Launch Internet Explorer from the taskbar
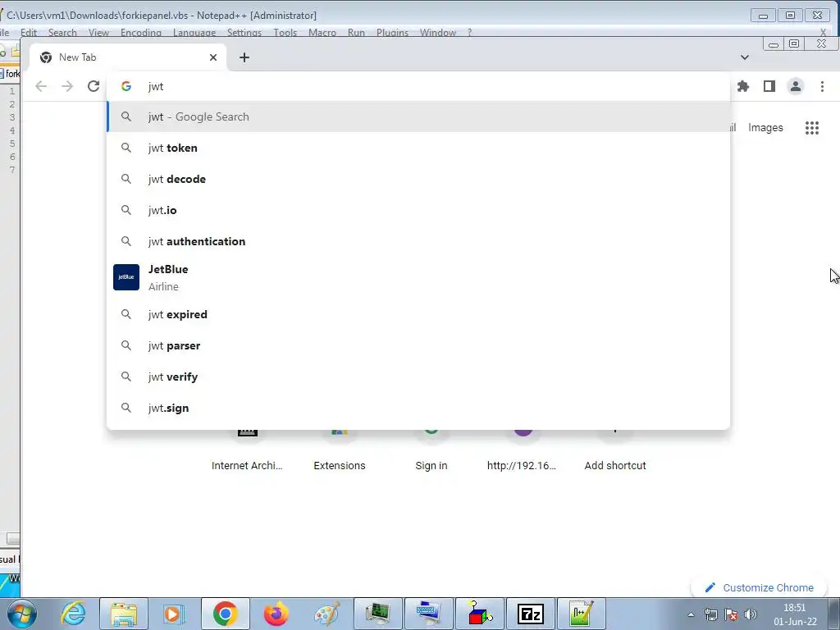The width and height of the screenshot is (840, 630). (x=73, y=614)
